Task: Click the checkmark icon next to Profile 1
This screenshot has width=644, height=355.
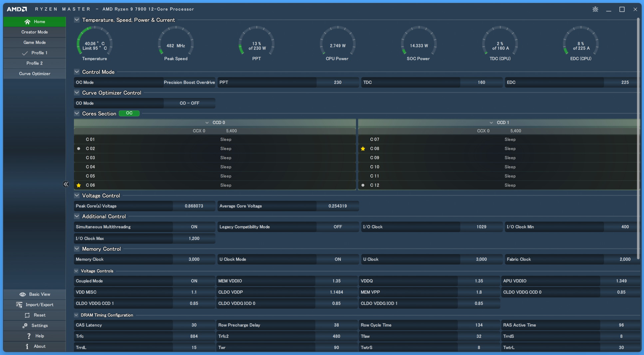Action: point(25,53)
